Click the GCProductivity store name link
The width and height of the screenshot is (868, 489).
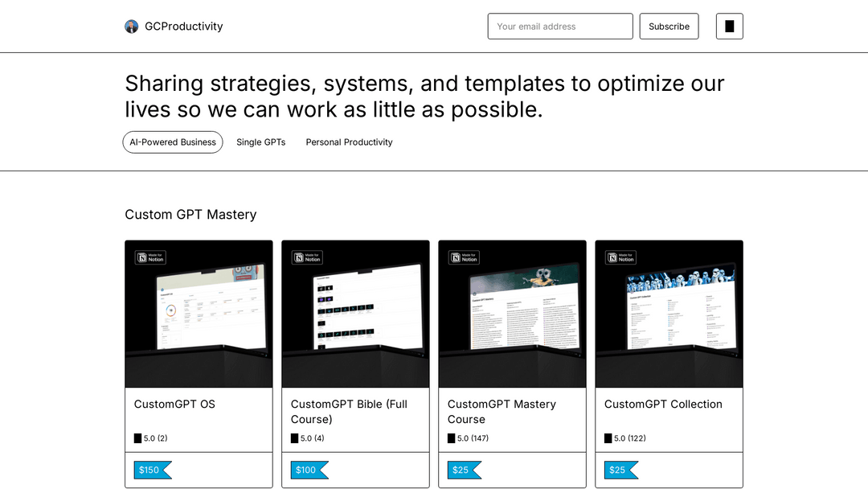tap(183, 27)
